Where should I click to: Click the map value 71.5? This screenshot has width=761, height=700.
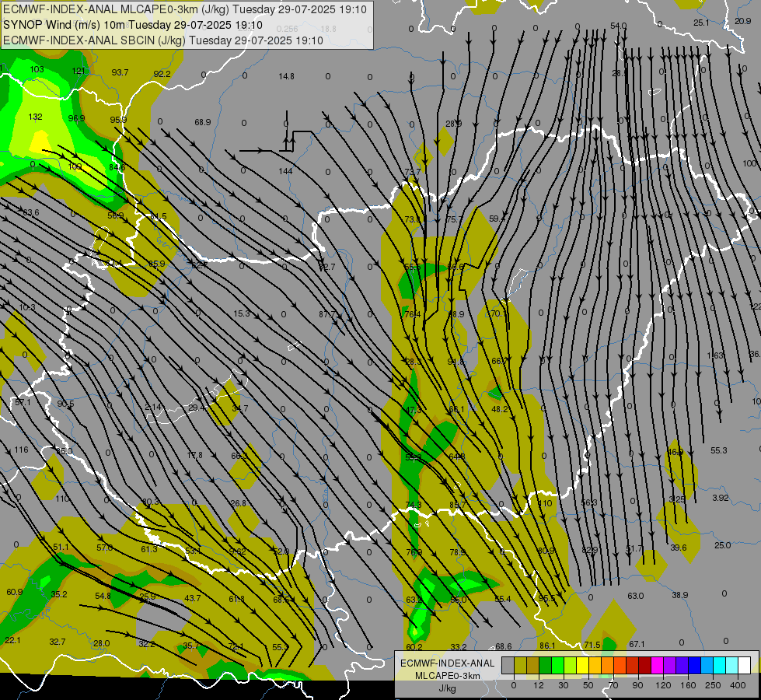(x=592, y=645)
